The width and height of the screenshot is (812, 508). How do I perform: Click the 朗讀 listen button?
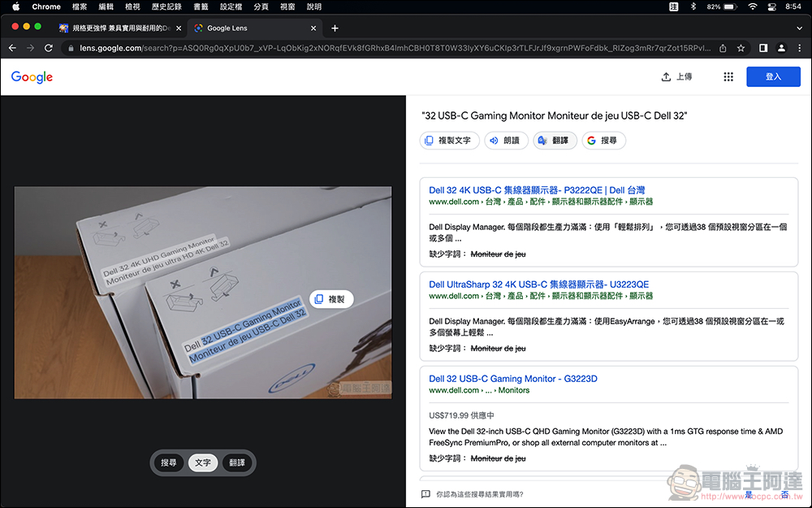click(x=505, y=141)
